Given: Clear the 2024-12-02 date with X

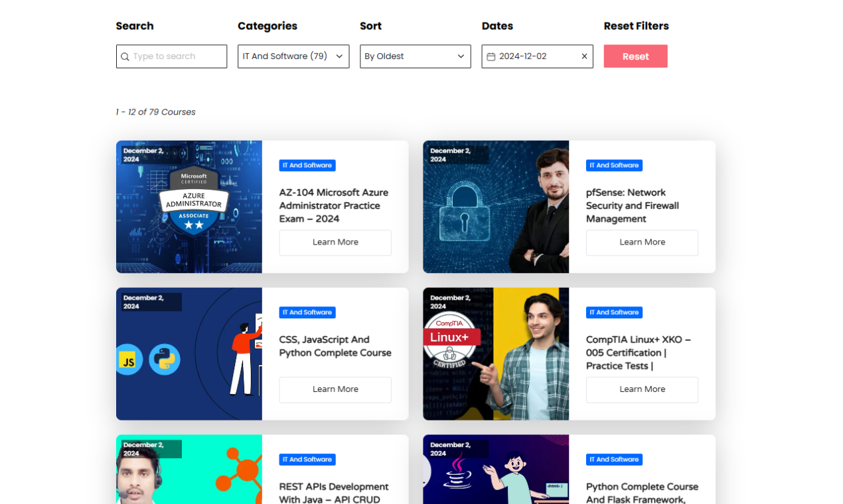Looking at the screenshot, I should tap(584, 56).
